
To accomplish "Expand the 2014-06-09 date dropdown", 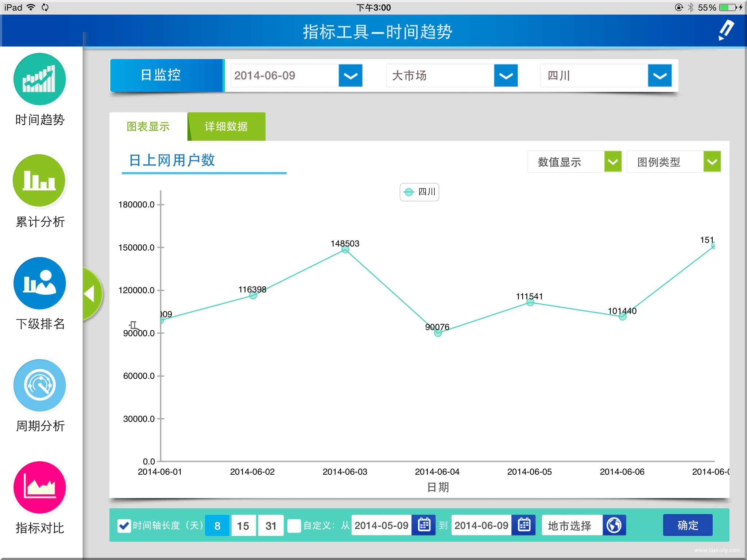I will coord(351,75).
